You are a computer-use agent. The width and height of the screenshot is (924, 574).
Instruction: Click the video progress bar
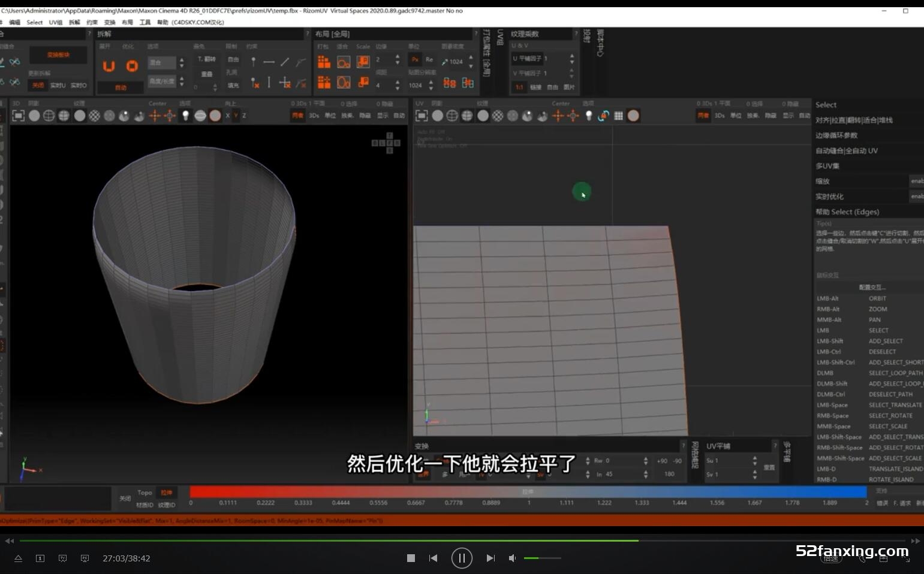(x=462, y=540)
